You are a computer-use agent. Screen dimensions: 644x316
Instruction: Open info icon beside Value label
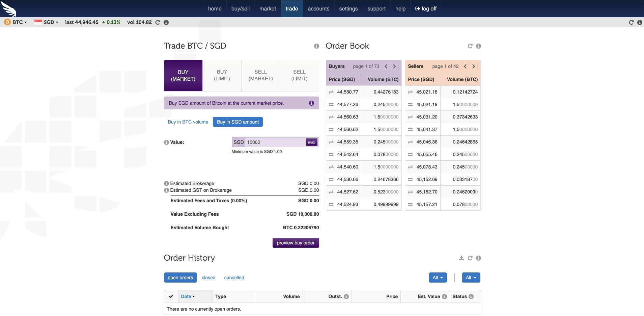(x=166, y=142)
